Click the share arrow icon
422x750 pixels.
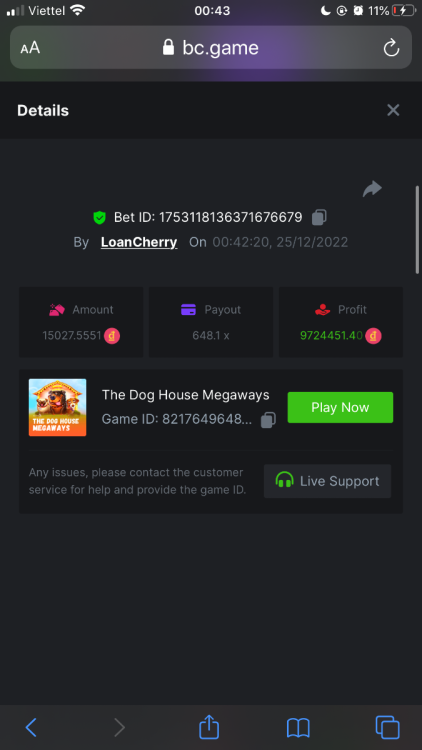point(372,188)
